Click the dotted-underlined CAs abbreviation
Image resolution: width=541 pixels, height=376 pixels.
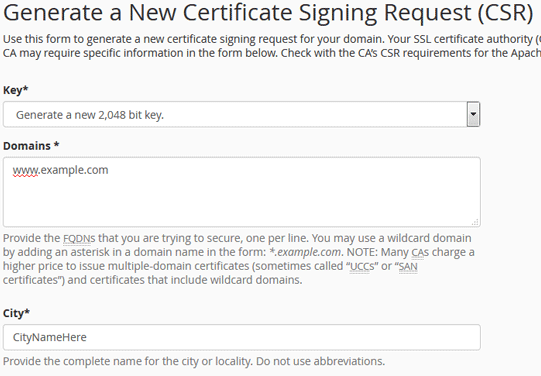[420, 253]
